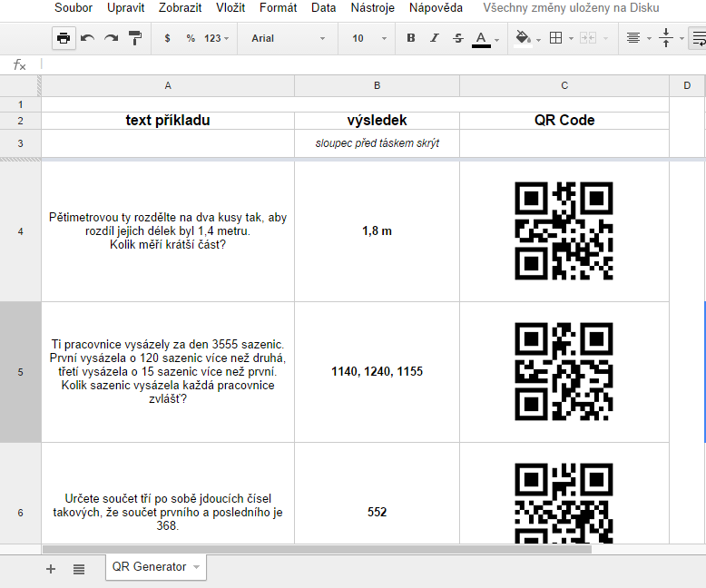Select the Paint format roller

pos(135,38)
